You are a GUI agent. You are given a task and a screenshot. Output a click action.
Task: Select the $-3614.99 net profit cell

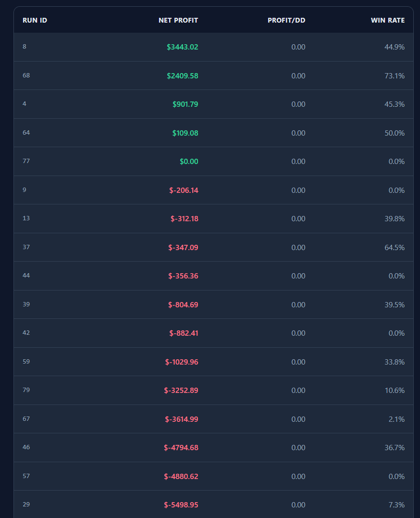tap(181, 419)
